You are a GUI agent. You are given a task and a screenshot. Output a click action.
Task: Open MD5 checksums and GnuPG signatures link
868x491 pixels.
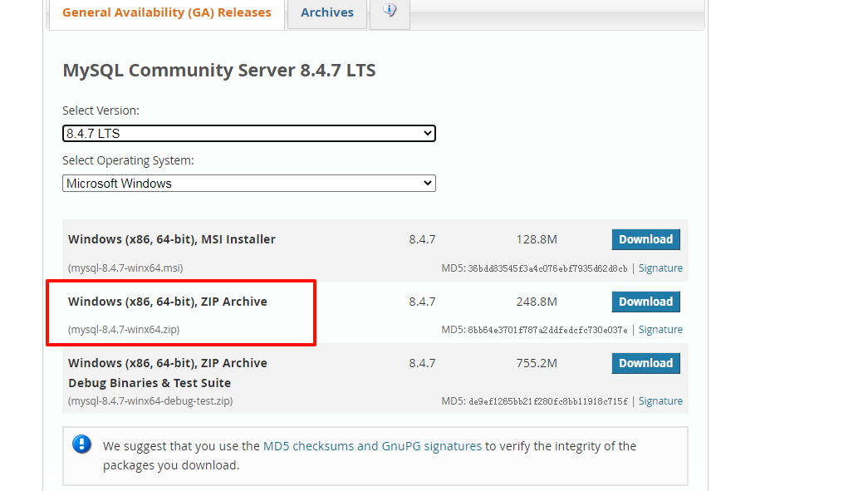click(x=373, y=446)
